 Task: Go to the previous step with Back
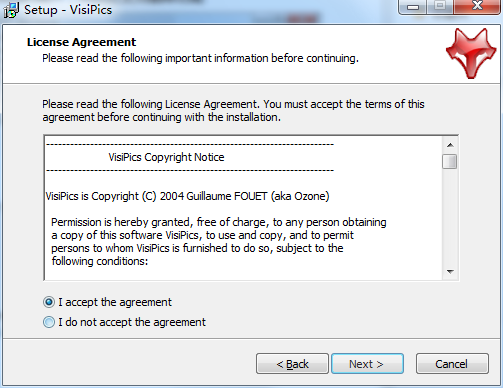pyautogui.click(x=292, y=364)
